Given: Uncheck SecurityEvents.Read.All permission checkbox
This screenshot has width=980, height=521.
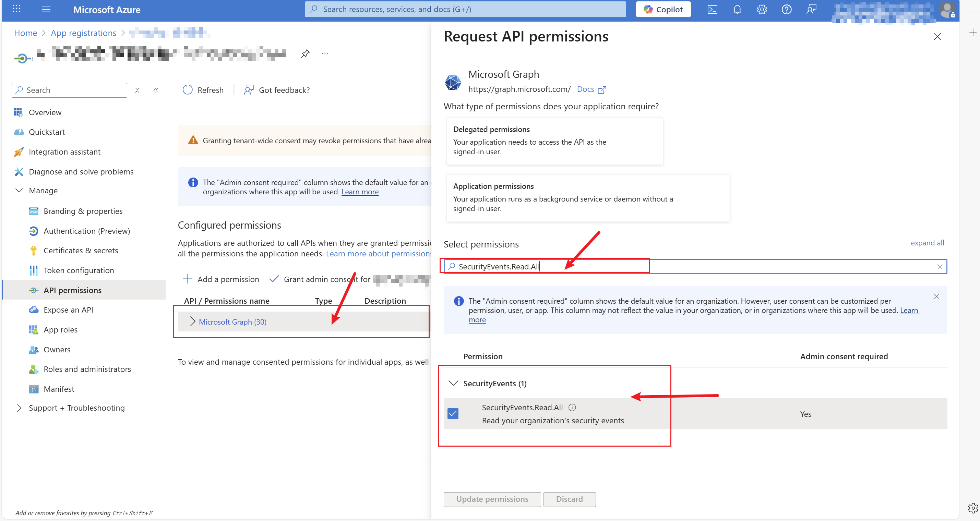Looking at the screenshot, I should [x=453, y=413].
